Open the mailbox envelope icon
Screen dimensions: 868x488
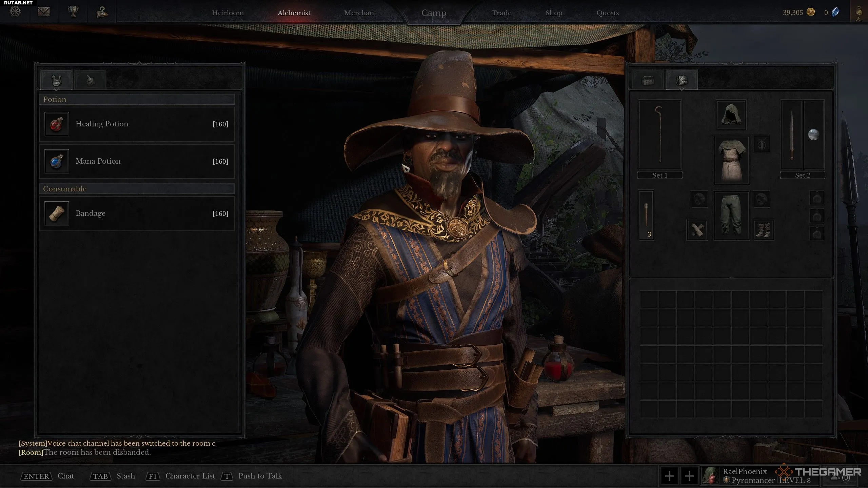coord(44,12)
